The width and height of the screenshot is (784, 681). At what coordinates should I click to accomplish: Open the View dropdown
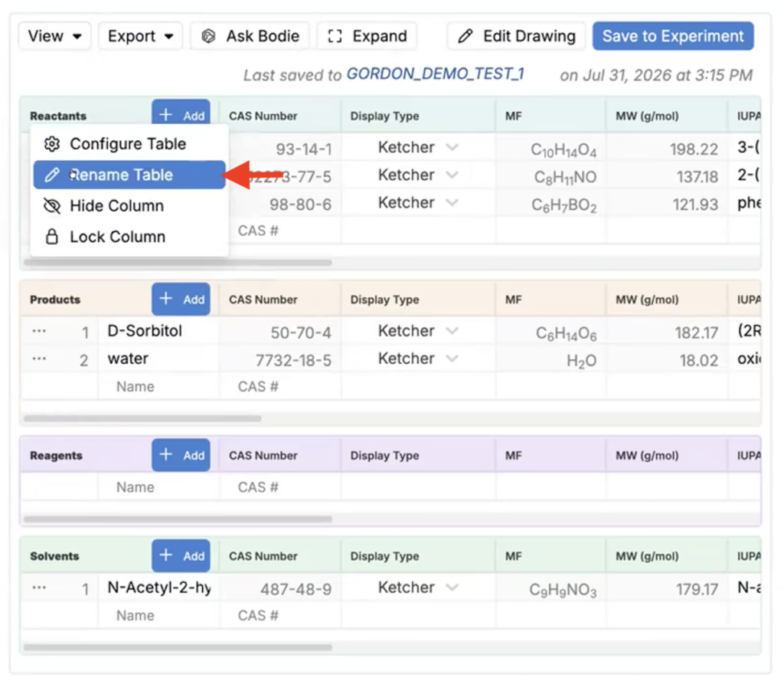[x=54, y=36]
